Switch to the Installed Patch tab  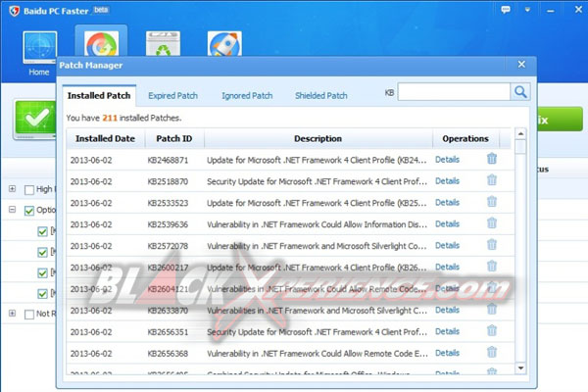pyautogui.click(x=99, y=96)
